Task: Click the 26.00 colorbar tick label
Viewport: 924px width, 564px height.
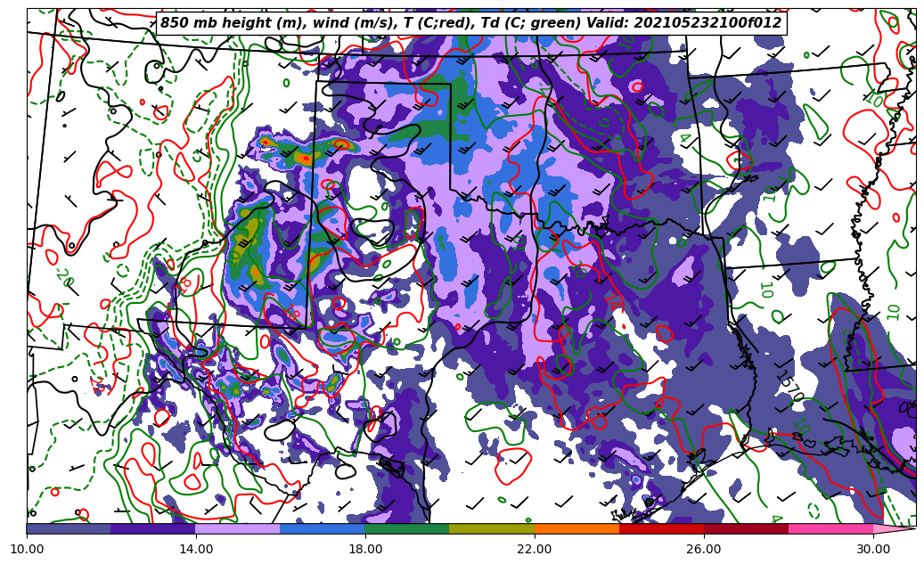Action: pyautogui.click(x=704, y=550)
